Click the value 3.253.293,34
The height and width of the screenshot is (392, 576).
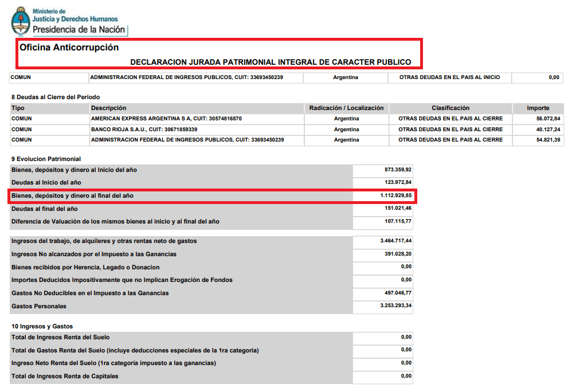tap(395, 305)
